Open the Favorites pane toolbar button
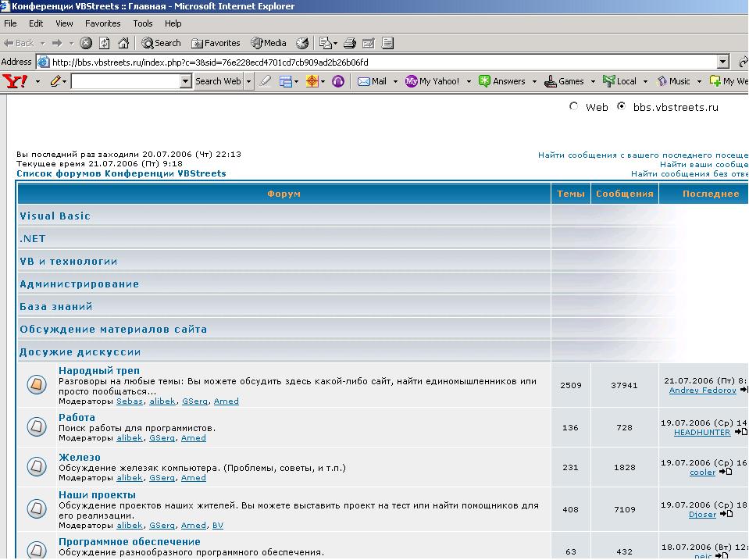 click(216, 43)
